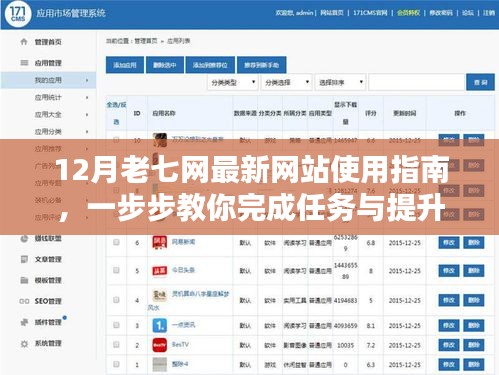The width and height of the screenshot is (499, 375).
Task: Expand the 我的应用 submenu arrow
Action: [x=87, y=80]
